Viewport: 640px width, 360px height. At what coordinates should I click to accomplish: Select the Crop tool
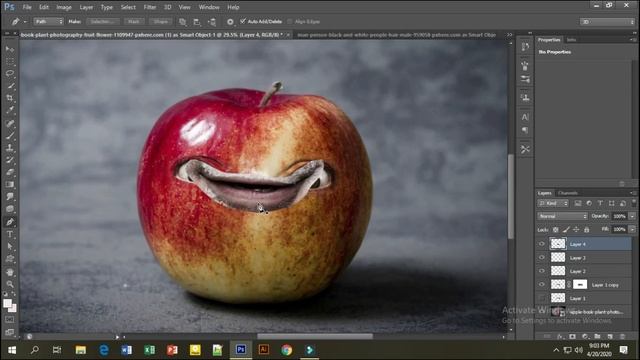point(10,98)
